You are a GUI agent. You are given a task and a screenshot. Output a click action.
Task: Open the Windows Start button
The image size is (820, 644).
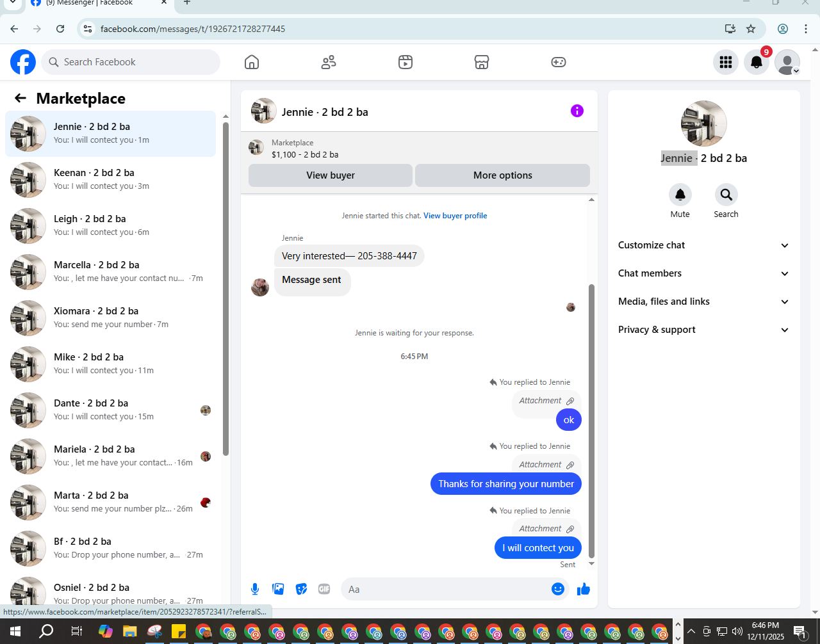click(x=15, y=632)
